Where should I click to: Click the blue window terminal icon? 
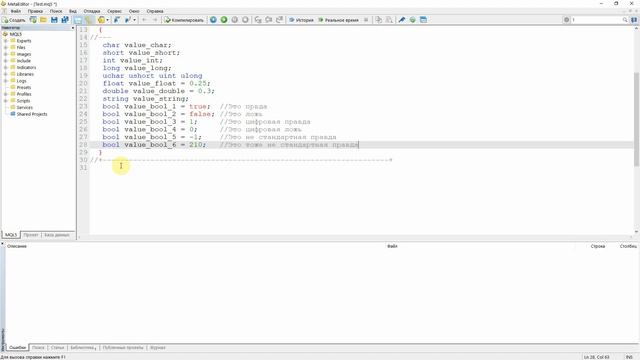coord(423,20)
